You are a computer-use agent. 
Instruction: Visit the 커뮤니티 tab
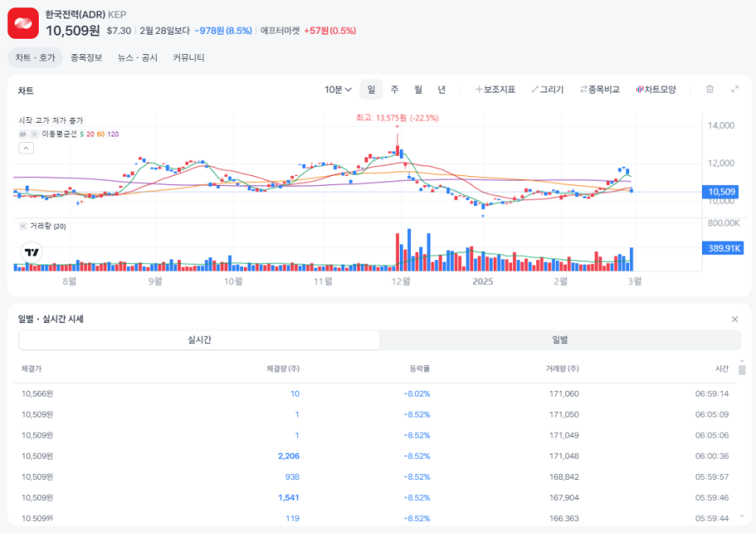[188, 58]
